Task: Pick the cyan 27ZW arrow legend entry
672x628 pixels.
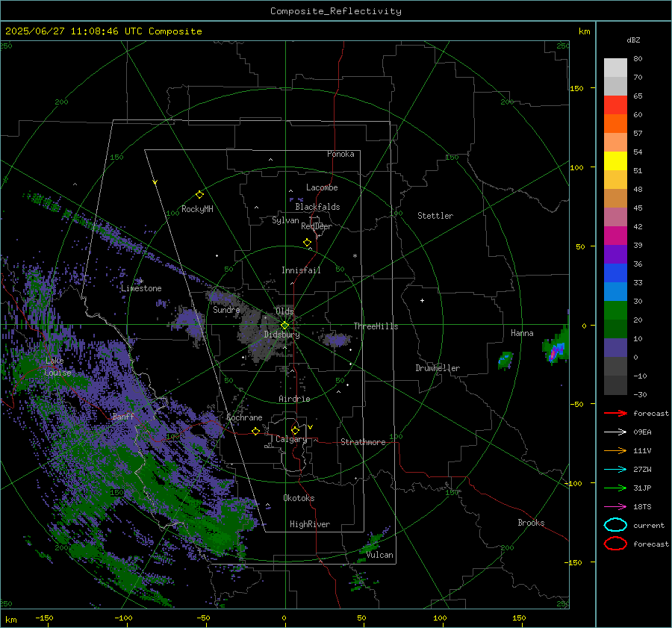Action: coord(615,470)
